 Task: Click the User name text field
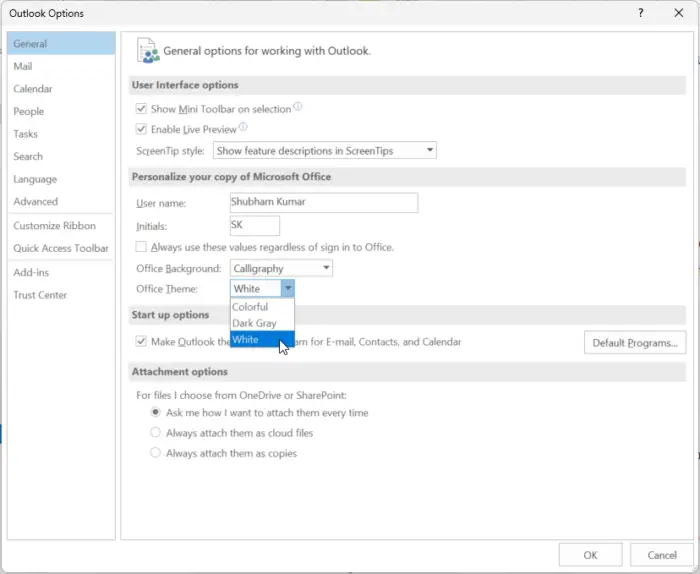point(323,203)
